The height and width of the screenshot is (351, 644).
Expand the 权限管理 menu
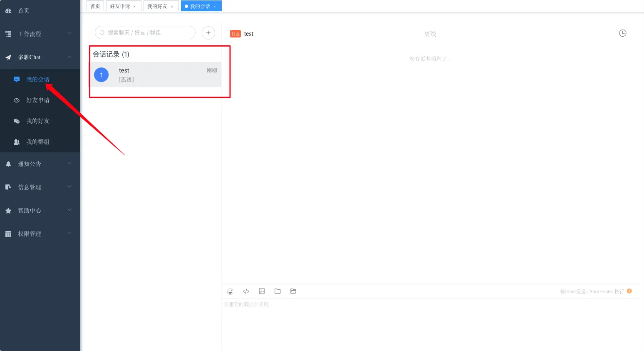point(40,234)
